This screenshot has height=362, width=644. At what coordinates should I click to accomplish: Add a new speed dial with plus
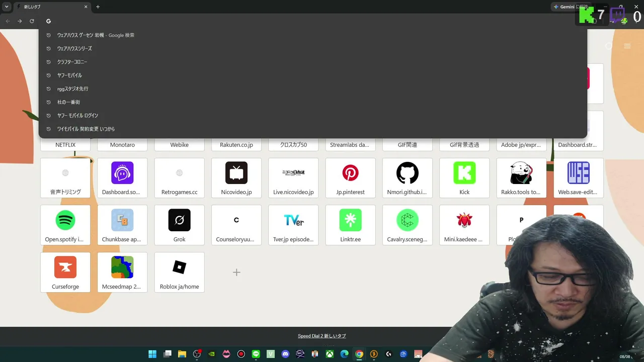coord(236,273)
